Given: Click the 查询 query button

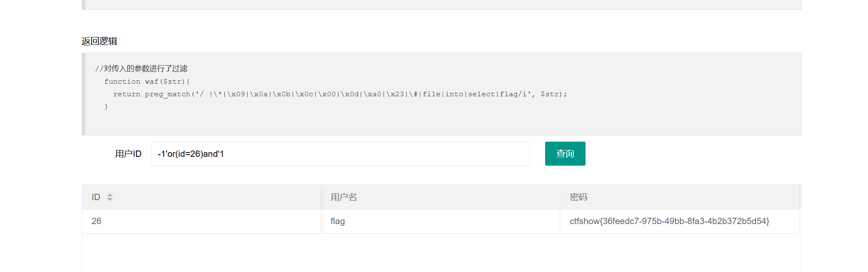Looking at the screenshot, I should click(565, 153).
